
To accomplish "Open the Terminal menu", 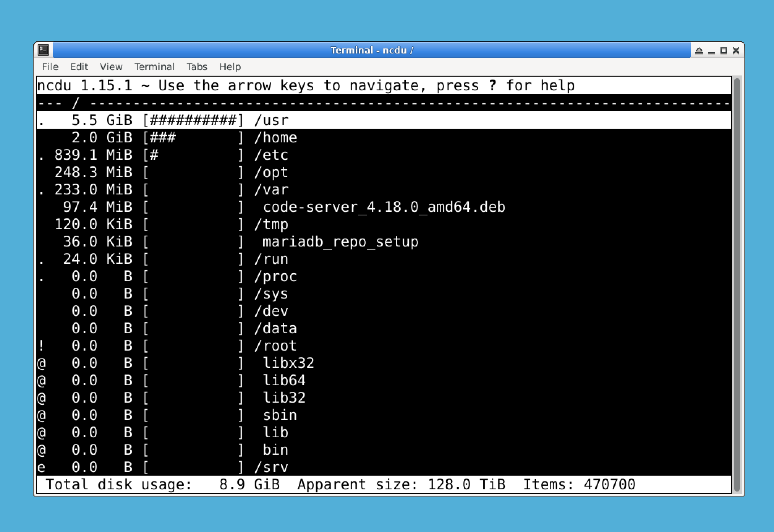I will pyautogui.click(x=154, y=66).
